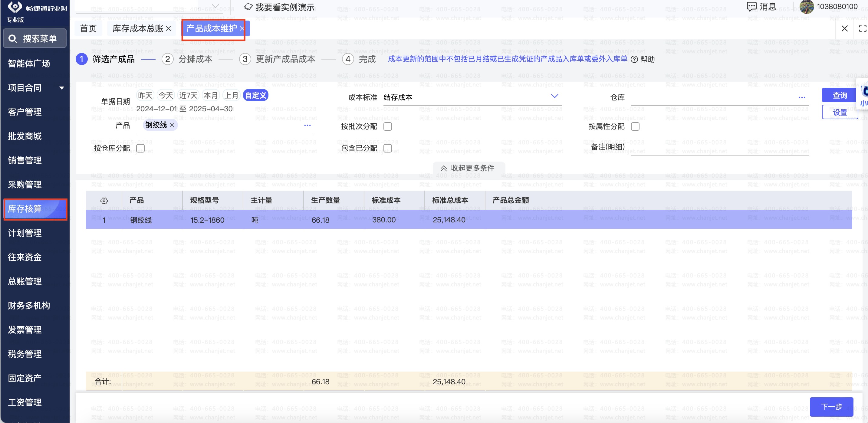Open product picker ellipsis icon
This screenshot has width=868, height=423.
(307, 125)
